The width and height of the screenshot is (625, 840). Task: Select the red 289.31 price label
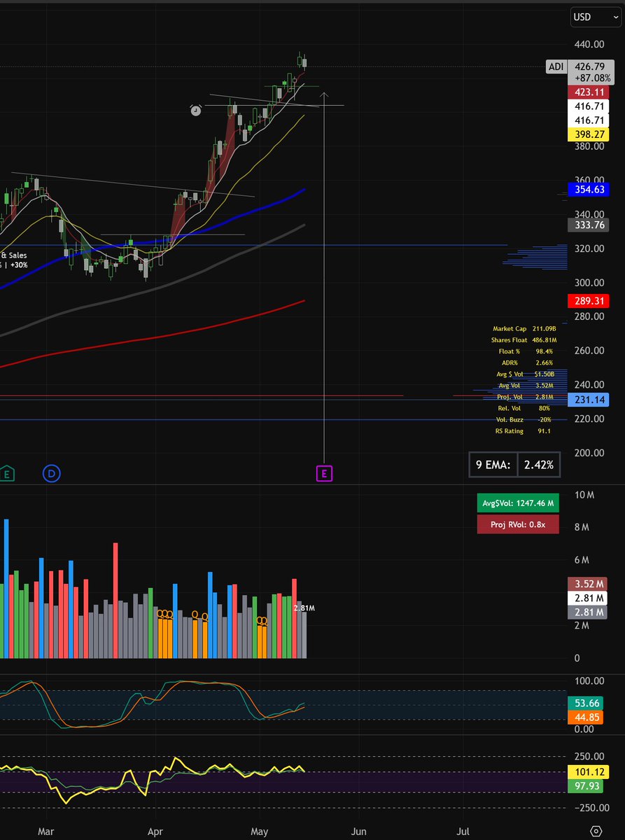(x=589, y=301)
